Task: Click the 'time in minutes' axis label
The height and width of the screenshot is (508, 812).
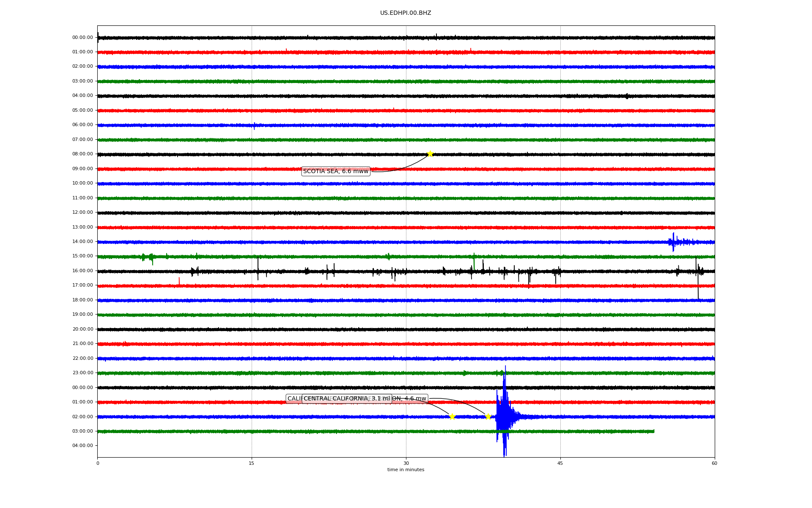Action: [406, 469]
